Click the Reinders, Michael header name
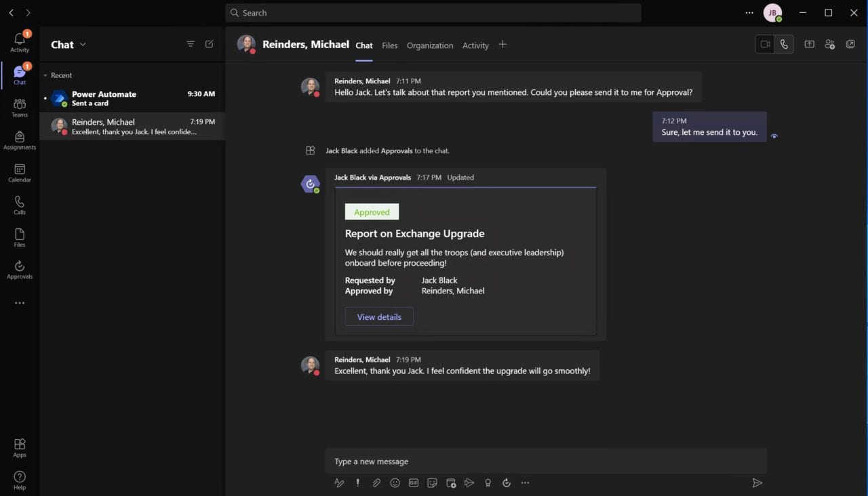The width and height of the screenshot is (868, 496). pyautogui.click(x=306, y=45)
